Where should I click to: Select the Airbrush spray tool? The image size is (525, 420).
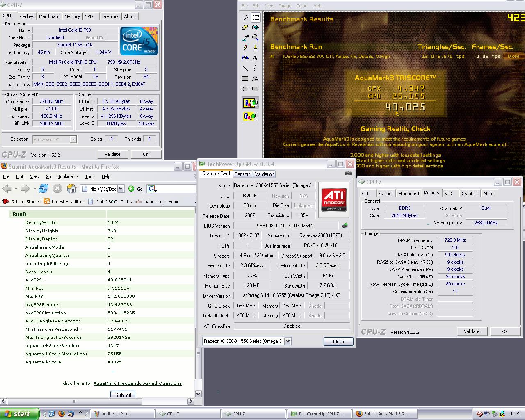pos(245,58)
